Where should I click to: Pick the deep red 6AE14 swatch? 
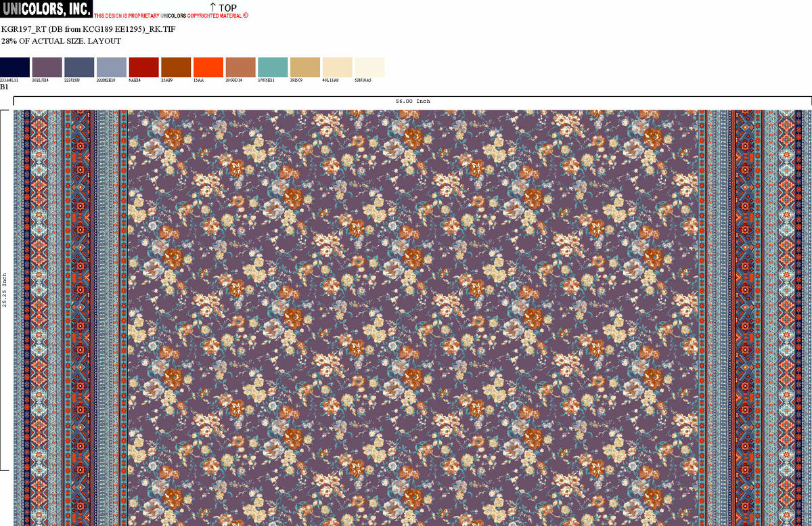point(143,67)
